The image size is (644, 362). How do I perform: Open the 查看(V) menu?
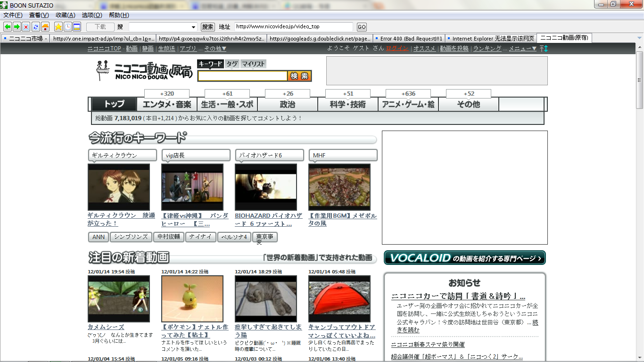[x=39, y=15]
